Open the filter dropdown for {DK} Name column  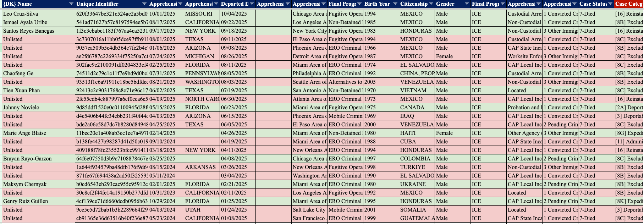coord(71,4)
